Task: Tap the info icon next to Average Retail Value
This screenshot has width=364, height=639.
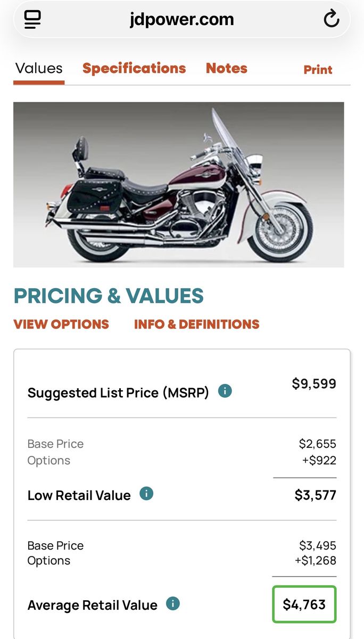Action: click(173, 603)
